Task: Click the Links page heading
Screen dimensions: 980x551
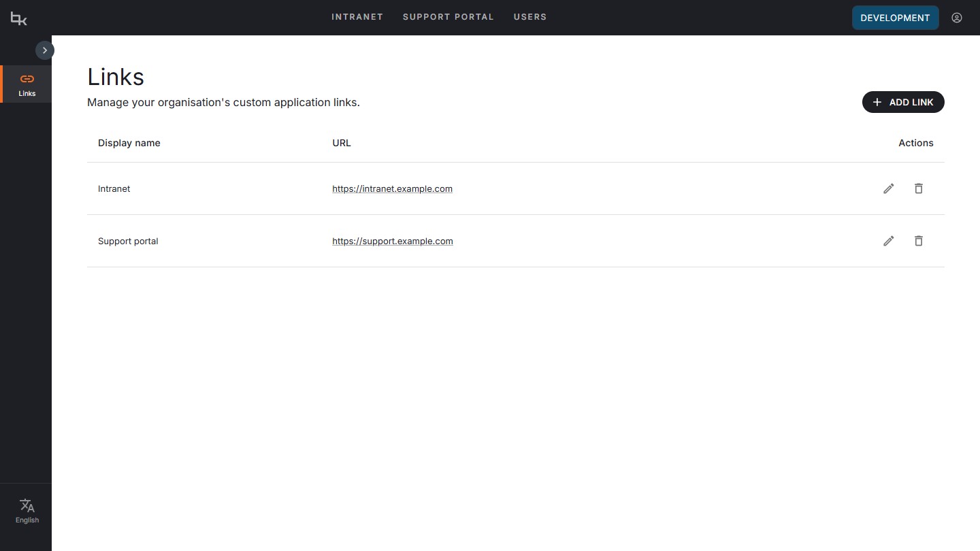Action: click(116, 77)
